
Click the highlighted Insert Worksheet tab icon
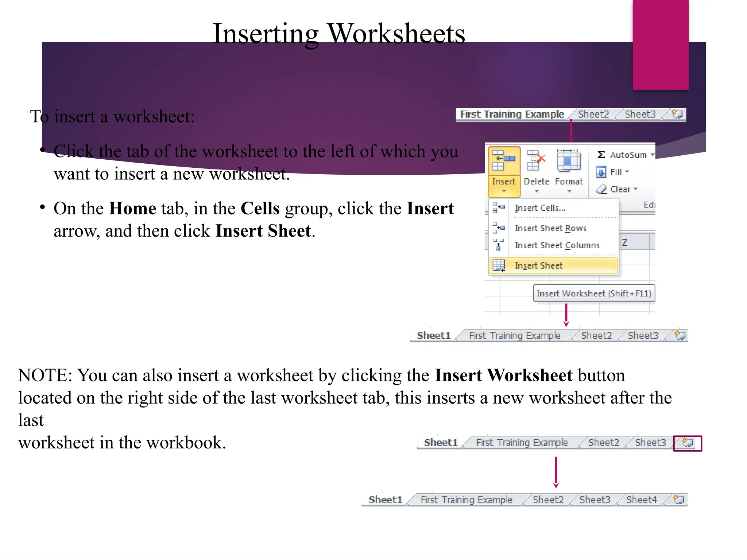[x=687, y=443]
